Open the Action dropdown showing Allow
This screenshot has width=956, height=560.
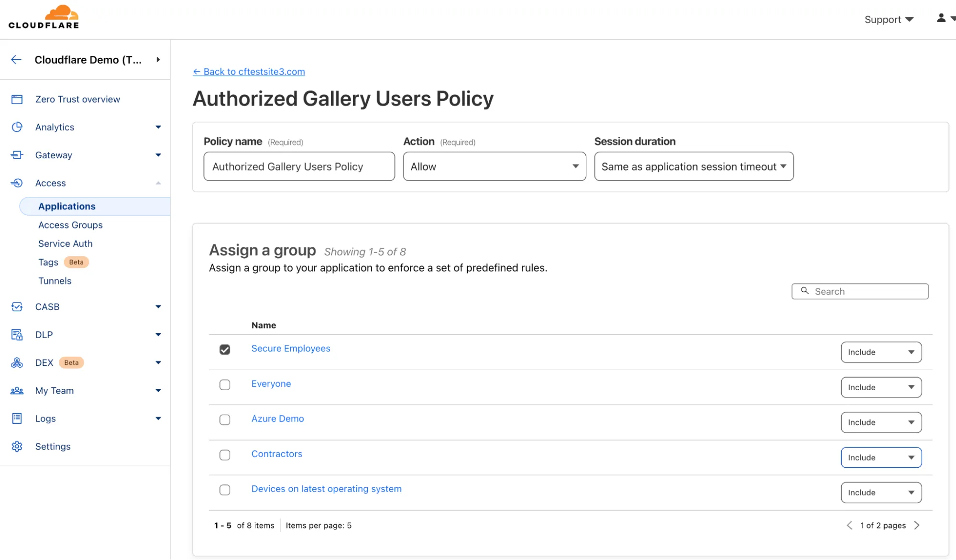(494, 166)
